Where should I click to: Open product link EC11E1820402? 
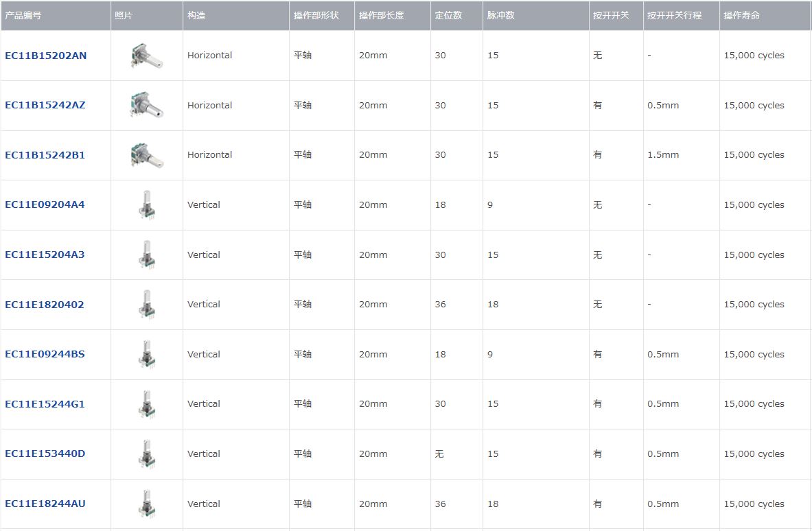pos(45,305)
